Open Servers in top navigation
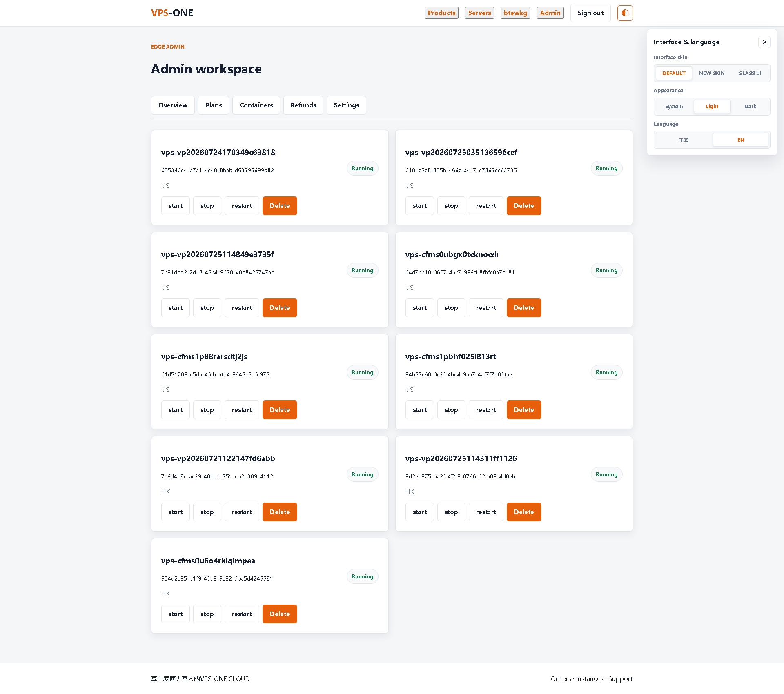The width and height of the screenshot is (784, 694). pos(479,13)
